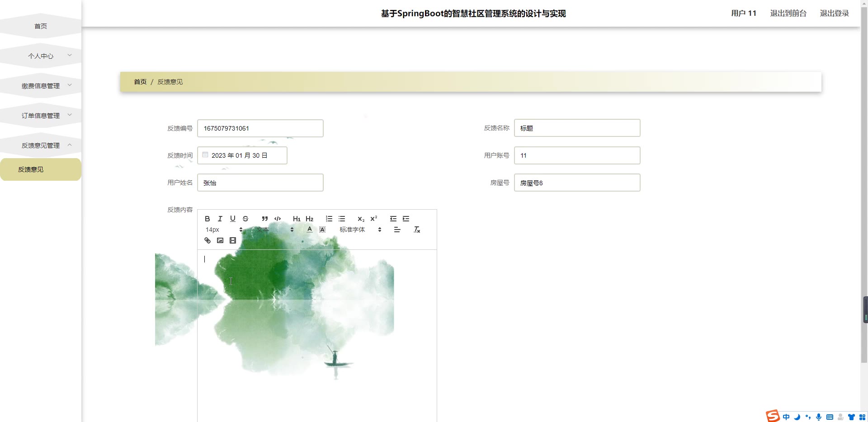Click the Sogou input method logo
The height and width of the screenshot is (422, 868).
click(773, 416)
